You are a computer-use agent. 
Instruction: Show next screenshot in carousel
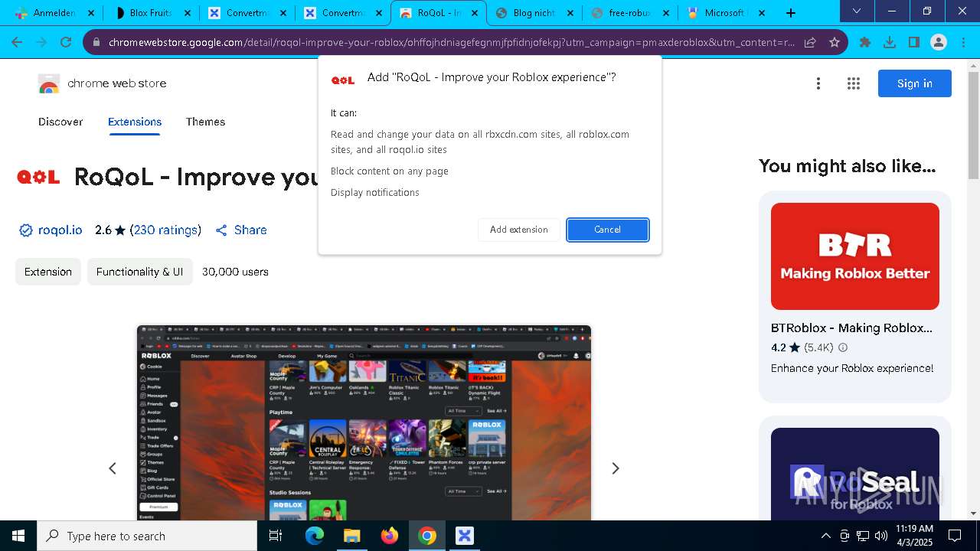pyautogui.click(x=615, y=468)
